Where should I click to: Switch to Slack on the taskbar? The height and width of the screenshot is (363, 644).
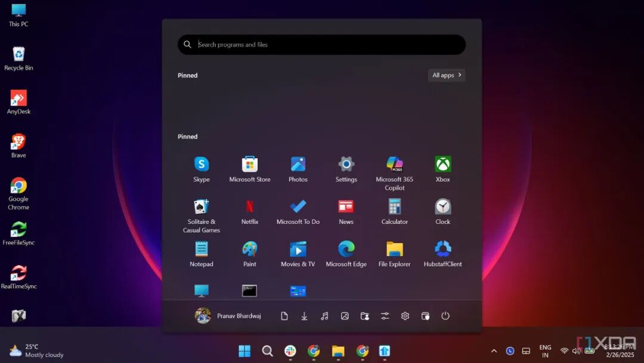click(x=290, y=350)
